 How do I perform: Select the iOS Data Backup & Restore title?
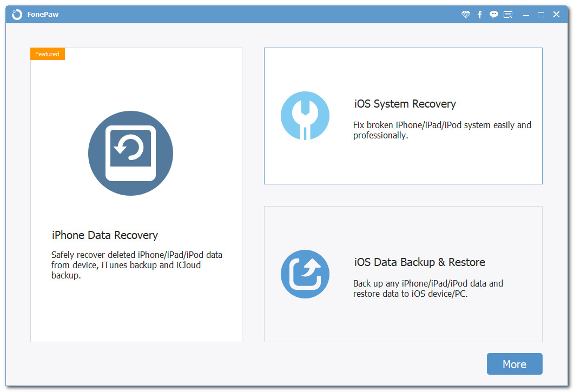[419, 262]
